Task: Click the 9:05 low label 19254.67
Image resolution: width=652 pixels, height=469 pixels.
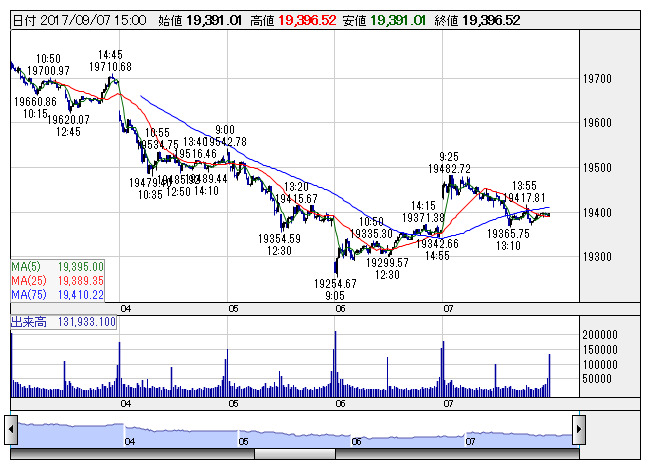Action: (x=335, y=284)
